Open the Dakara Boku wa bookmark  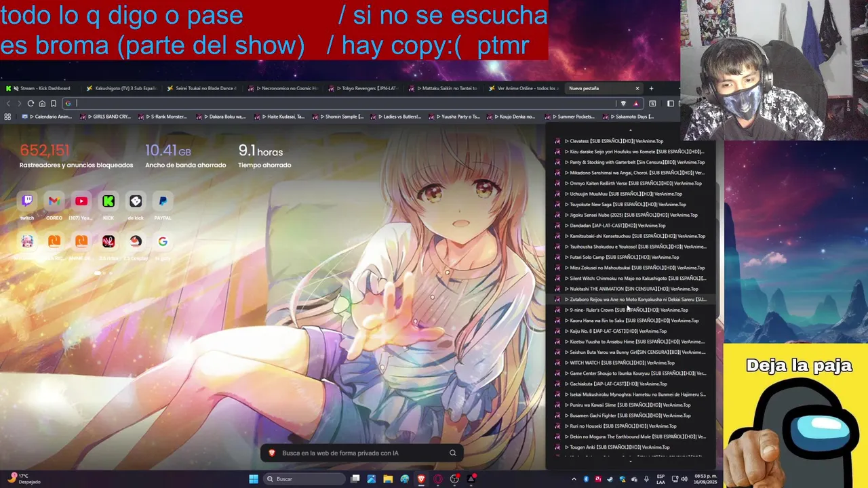(221, 117)
